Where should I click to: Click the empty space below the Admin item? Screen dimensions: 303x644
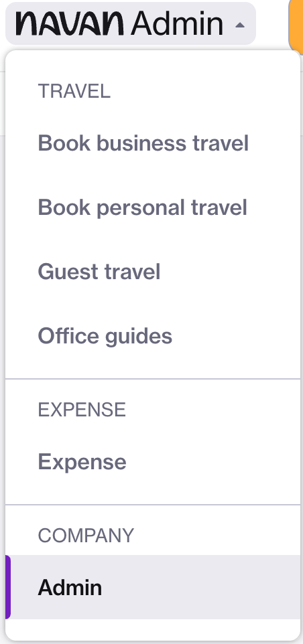[153, 629]
